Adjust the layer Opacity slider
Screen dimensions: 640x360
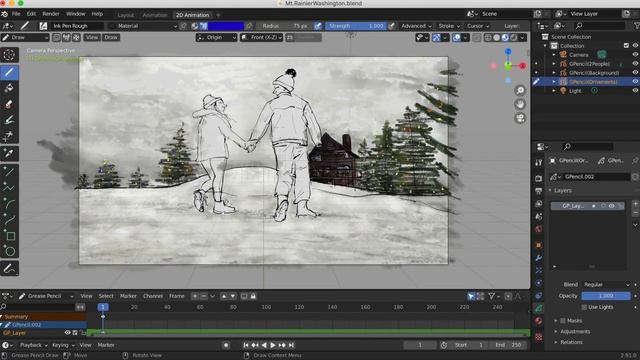(x=606, y=296)
